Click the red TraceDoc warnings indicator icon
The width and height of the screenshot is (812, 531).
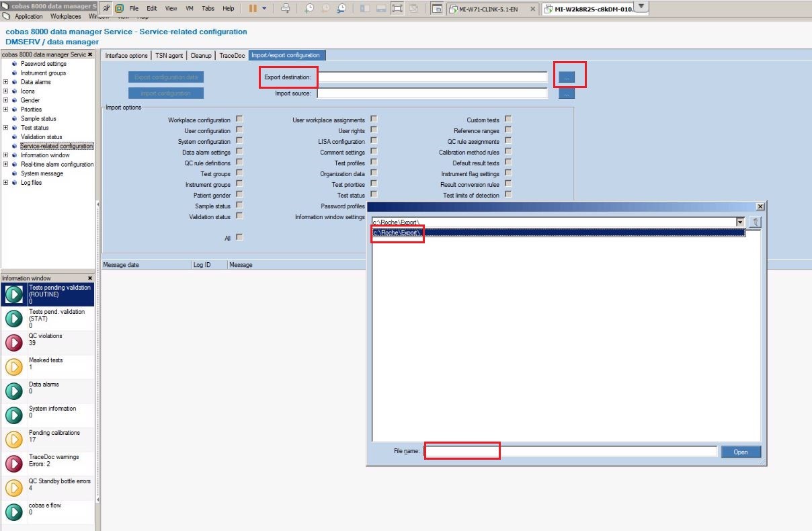point(14,464)
